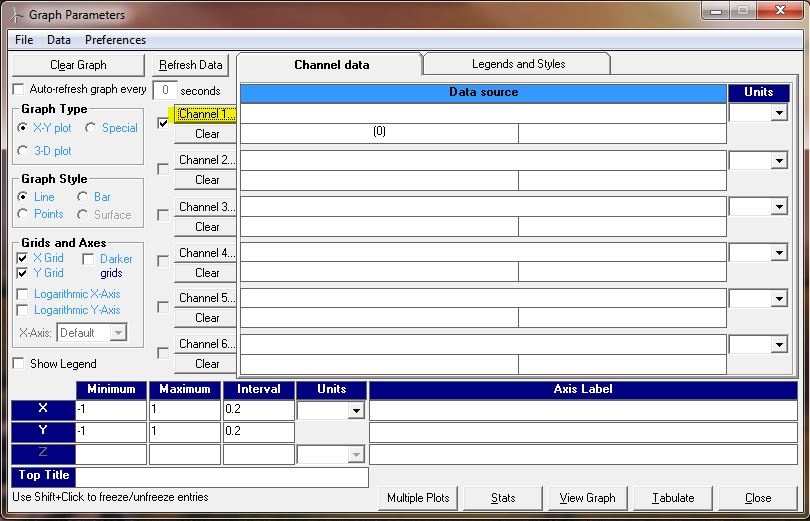This screenshot has width=810, height=521.
Task: Select Points graph style
Action: tap(22, 214)
